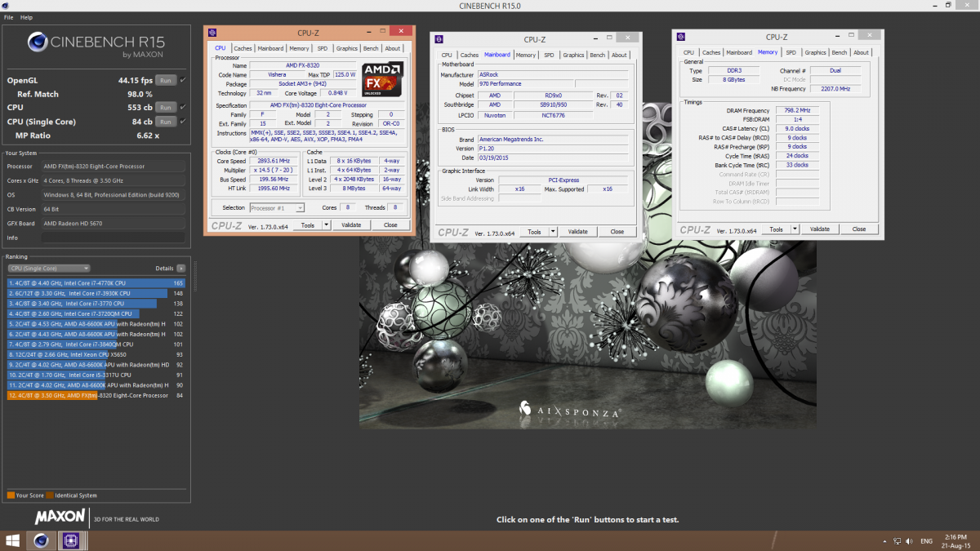The width and height of the screenshot is (980, 551).
Task: Open the Help menu in Cinebench
Action: (x=26, y=17)
